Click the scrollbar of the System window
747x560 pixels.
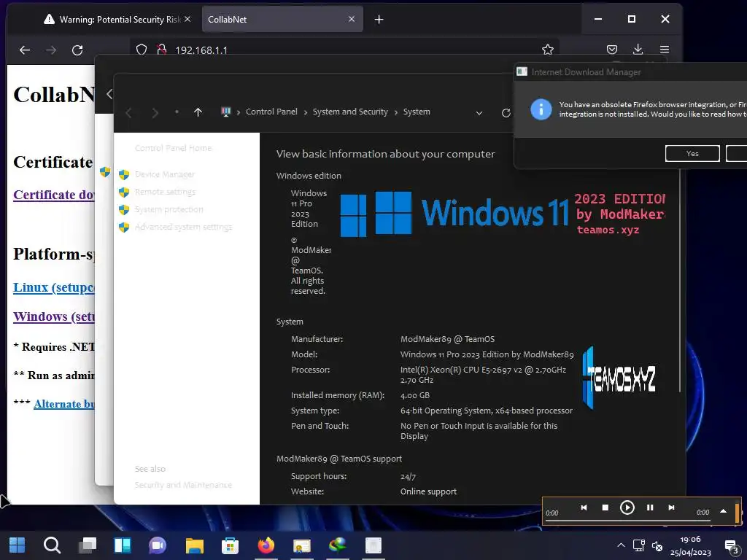click(x=681, y=281)
